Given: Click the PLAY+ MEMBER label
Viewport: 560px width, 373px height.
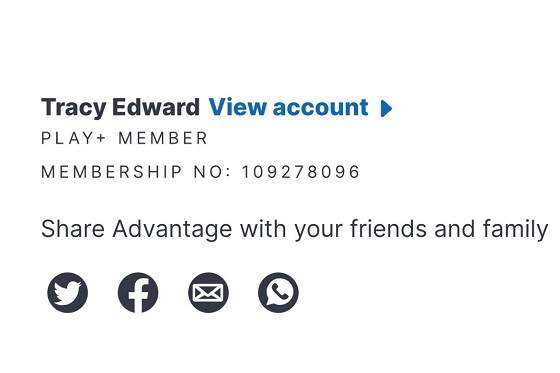Looking at the screenshot, I should tap(124, 138).
